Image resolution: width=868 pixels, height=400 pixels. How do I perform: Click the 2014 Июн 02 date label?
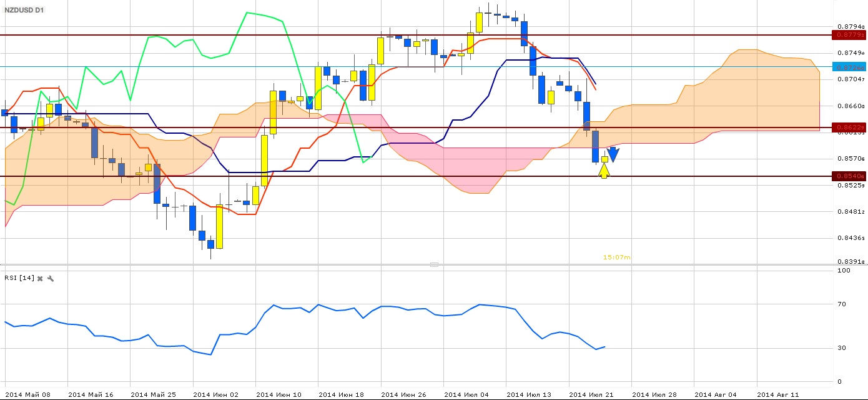pyautogui.click(x=215, y=394)
